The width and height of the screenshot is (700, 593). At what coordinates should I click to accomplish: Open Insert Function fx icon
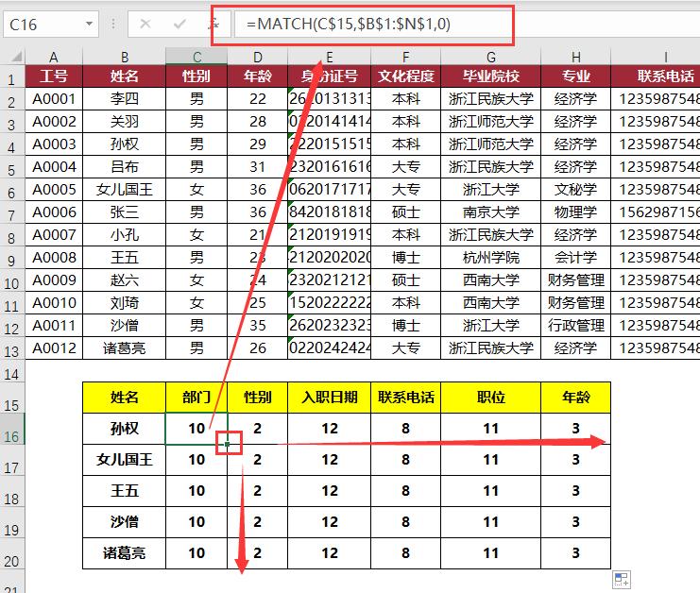(214, 24)
